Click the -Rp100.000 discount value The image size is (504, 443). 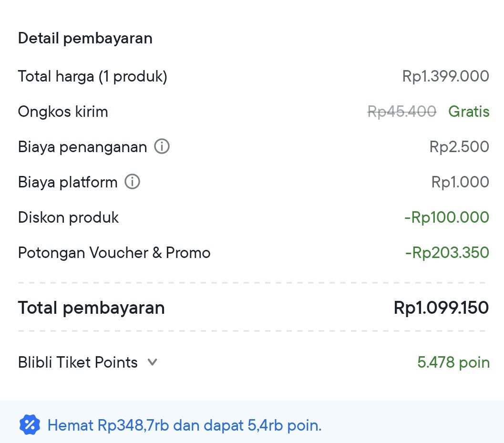pos(447,217)
